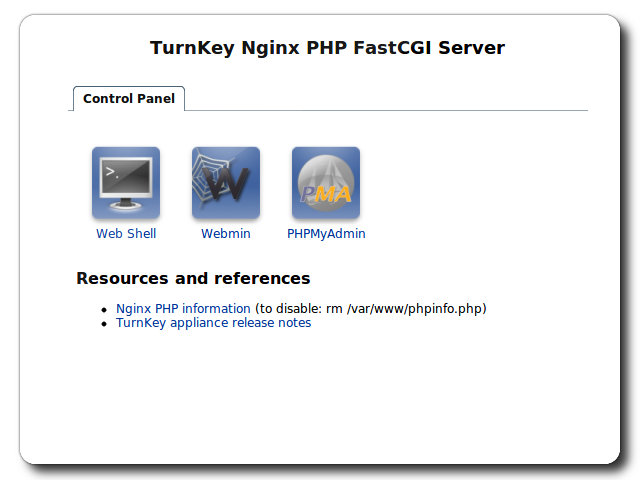Click the Resources and references heading

pyautogui.click(x=193, y=278)
